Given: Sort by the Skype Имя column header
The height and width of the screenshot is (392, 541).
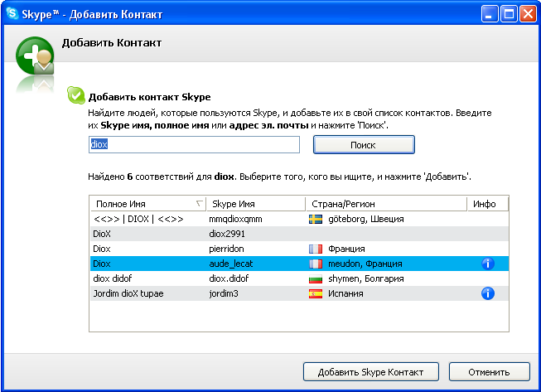Looking at the screenshot, I should (x=256, y=204).
